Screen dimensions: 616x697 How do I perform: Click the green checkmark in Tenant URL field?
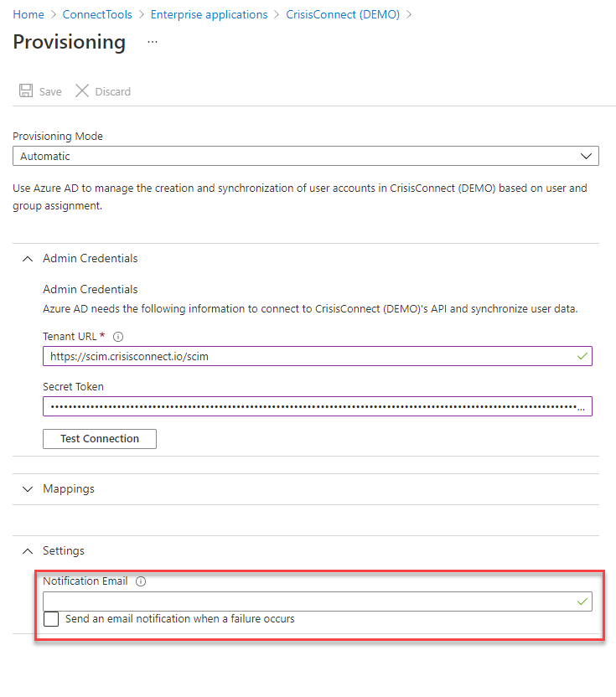pos(582,357)
